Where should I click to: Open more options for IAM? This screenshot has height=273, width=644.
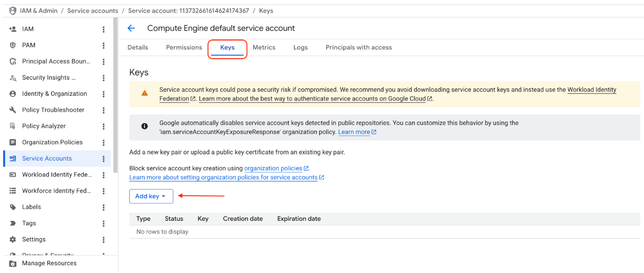click(104, 29)
